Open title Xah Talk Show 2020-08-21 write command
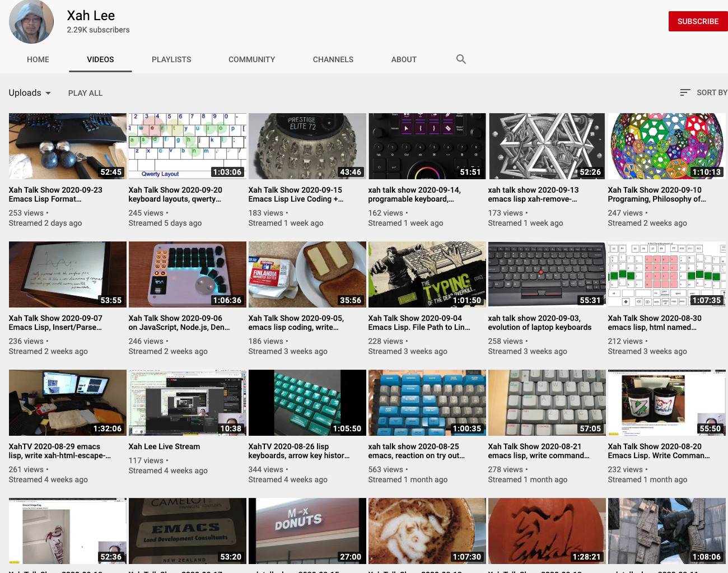The image size is (728, 573). click(539, 451)
